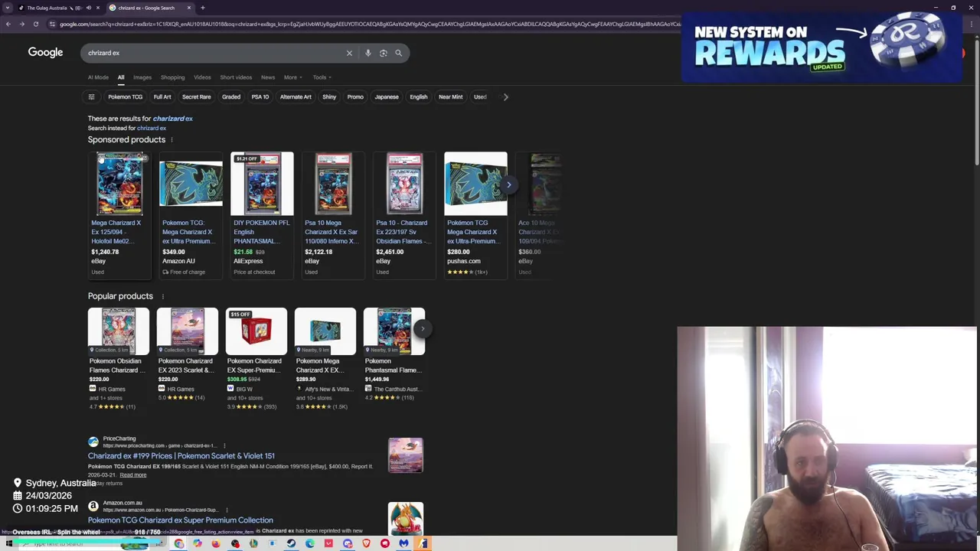Open AliExpress DIY Pokemon PFL $21.58 card
The height and width of the screenshot is (551, 980).
tap(262, 214)
